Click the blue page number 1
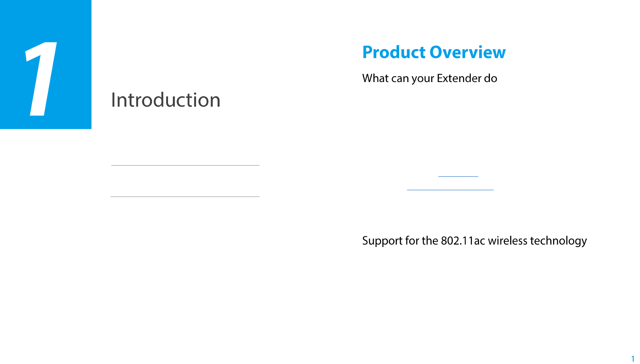 633,358
